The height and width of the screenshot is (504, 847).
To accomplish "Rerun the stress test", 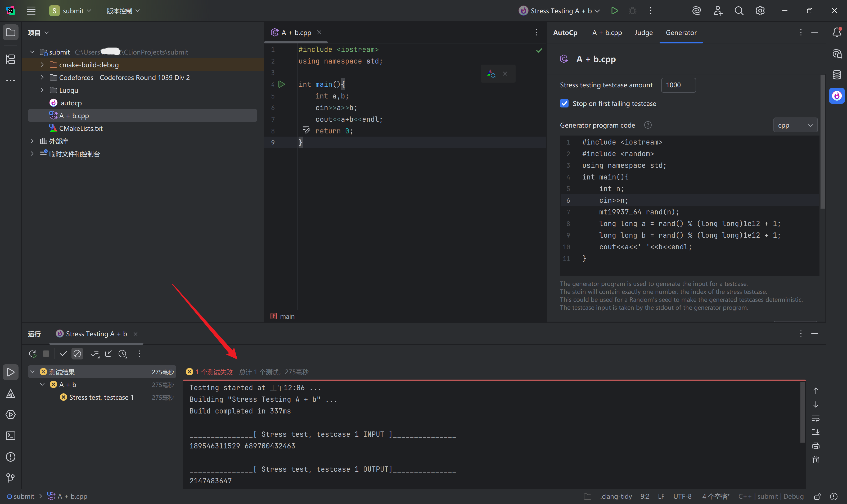I will coord(33,354).
